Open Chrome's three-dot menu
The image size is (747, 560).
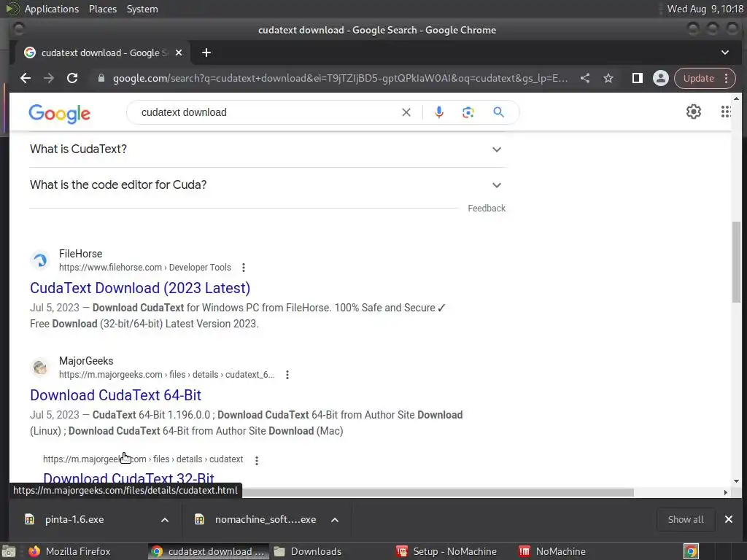pyautogui.click(x=727, y=79)
